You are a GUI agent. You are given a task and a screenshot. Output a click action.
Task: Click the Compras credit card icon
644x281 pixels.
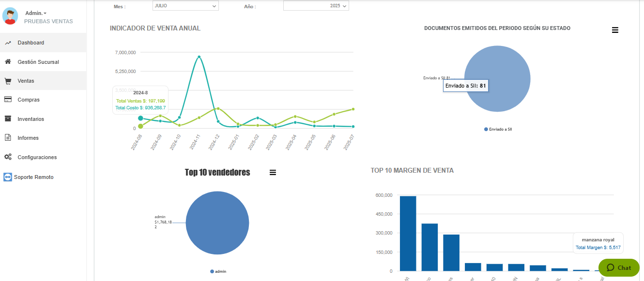(x=8, y=100)
